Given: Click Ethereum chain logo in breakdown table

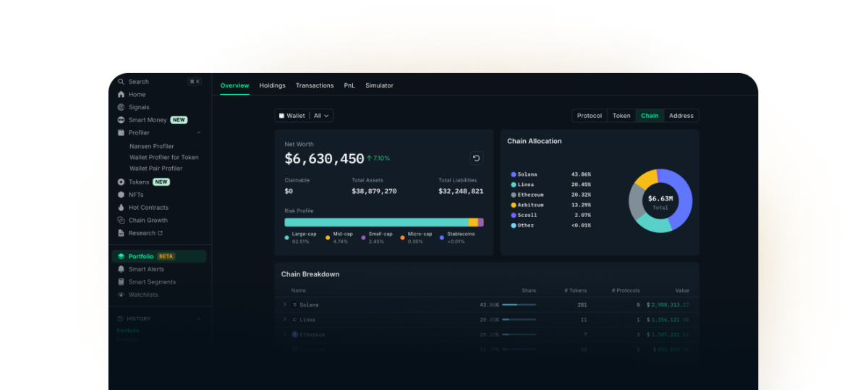Looking at the screenshot, I should (x=295, y=335).
